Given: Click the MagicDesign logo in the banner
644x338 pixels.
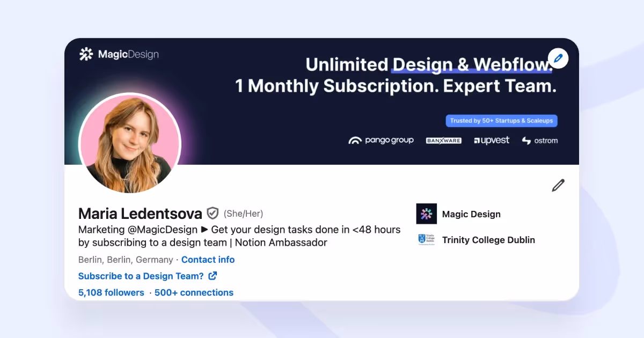Looking at the screenshot, I should (119, 54).
